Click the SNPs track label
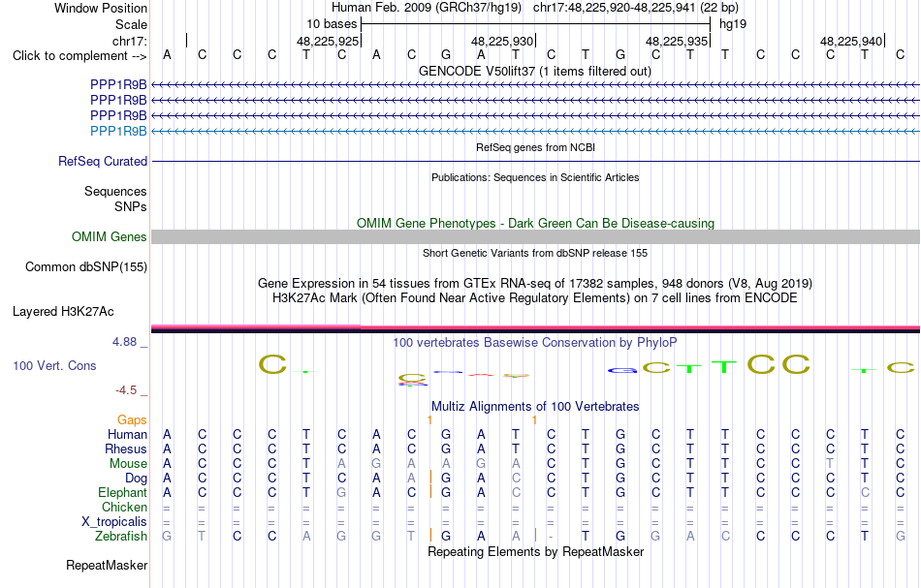Screen dimensions: 921x588 (x=131, y=206)
